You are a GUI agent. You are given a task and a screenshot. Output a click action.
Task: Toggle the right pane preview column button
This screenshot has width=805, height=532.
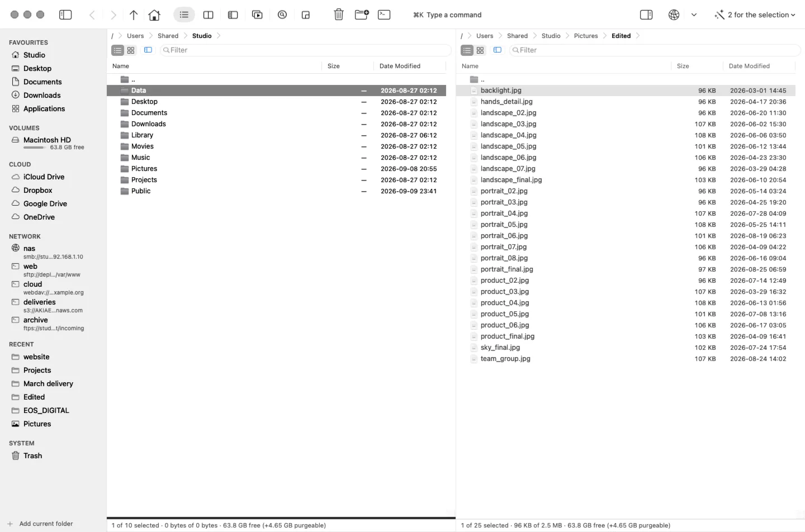498,50
